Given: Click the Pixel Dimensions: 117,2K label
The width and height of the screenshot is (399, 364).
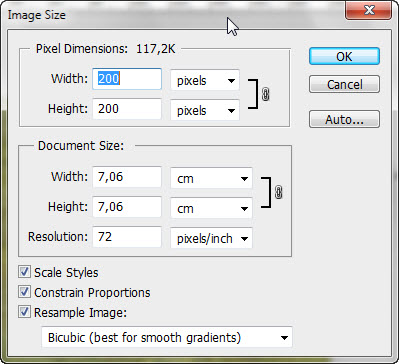Looking at the screenshot, I should coord(106,49).
